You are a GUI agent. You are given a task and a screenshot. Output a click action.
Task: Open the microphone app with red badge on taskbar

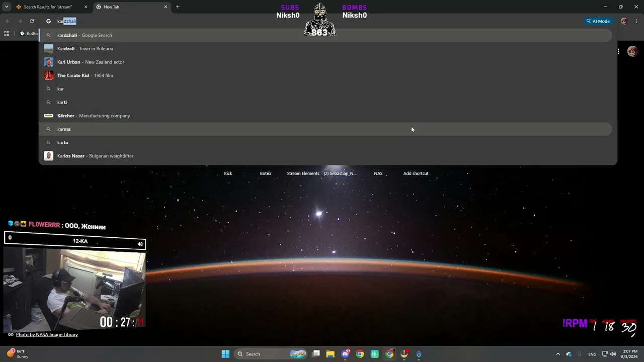pos(404,354)
